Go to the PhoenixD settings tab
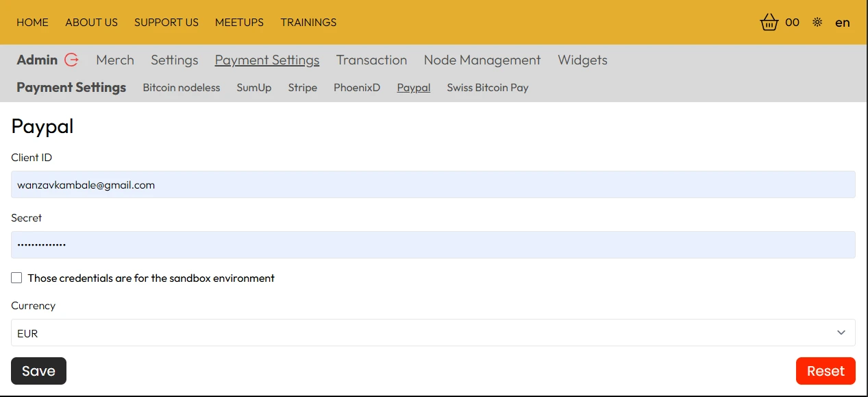Image resolution: width=868 pixels, height=397 pixels. click(x=356, y=88)
